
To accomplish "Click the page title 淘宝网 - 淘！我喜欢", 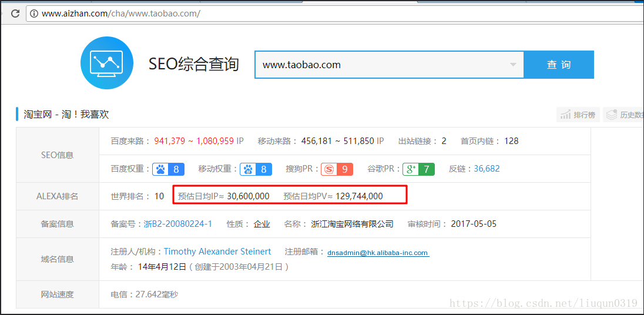I will pos(66,115).
